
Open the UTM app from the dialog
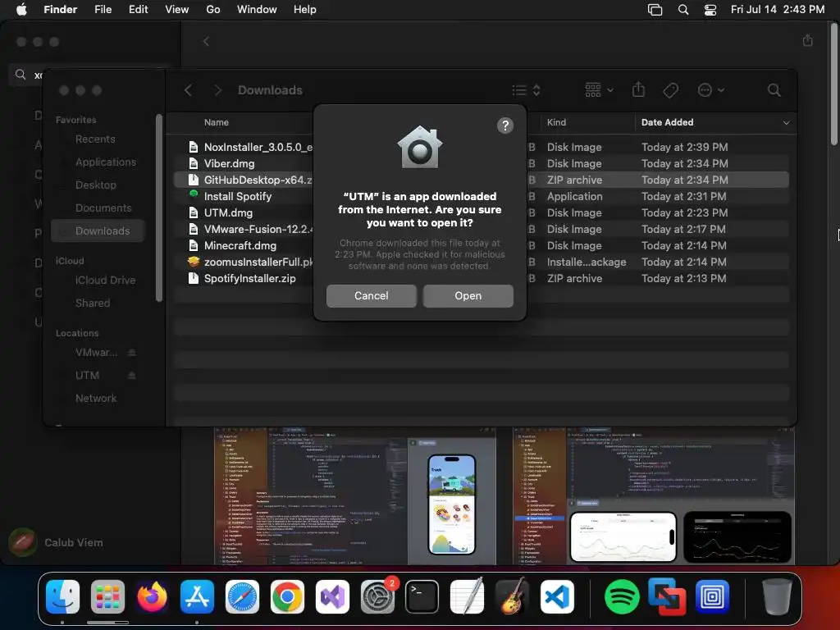coord(468,295)
